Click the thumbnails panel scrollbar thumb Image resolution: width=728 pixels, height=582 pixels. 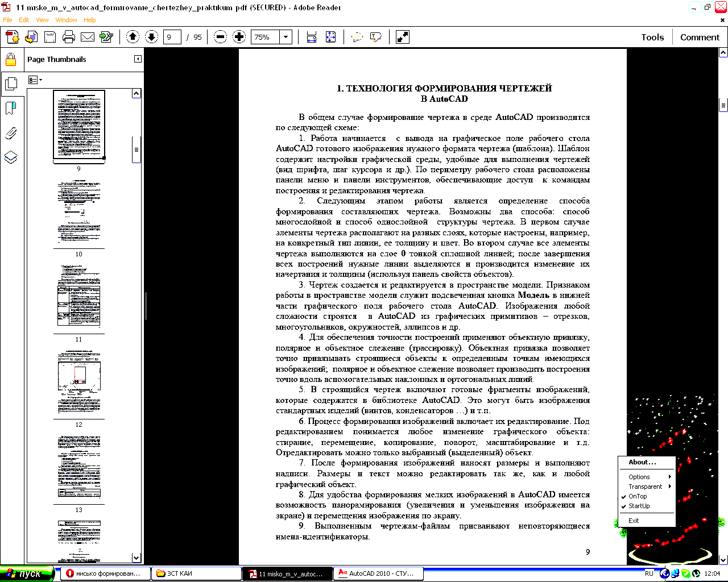point(136,150)
